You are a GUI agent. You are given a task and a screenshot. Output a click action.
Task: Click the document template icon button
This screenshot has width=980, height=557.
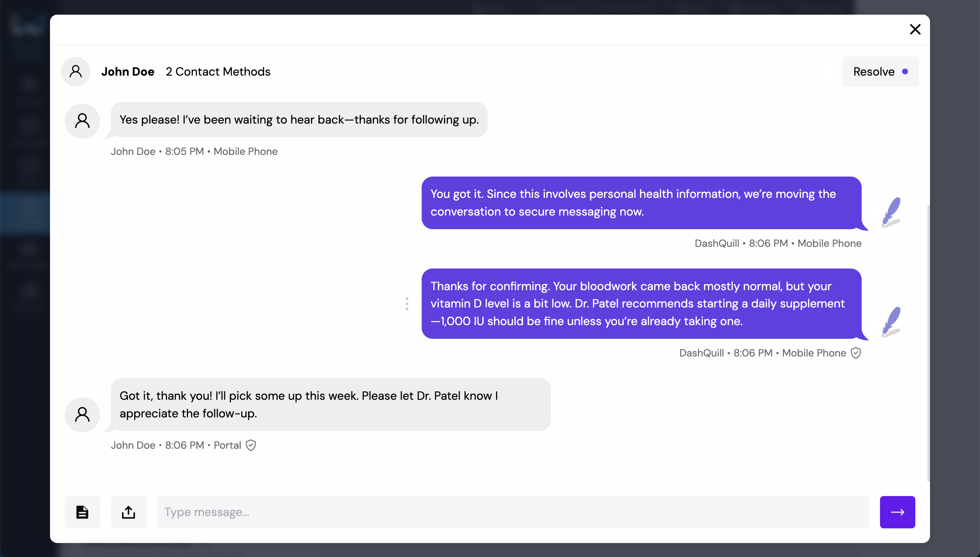coord(82,512)
